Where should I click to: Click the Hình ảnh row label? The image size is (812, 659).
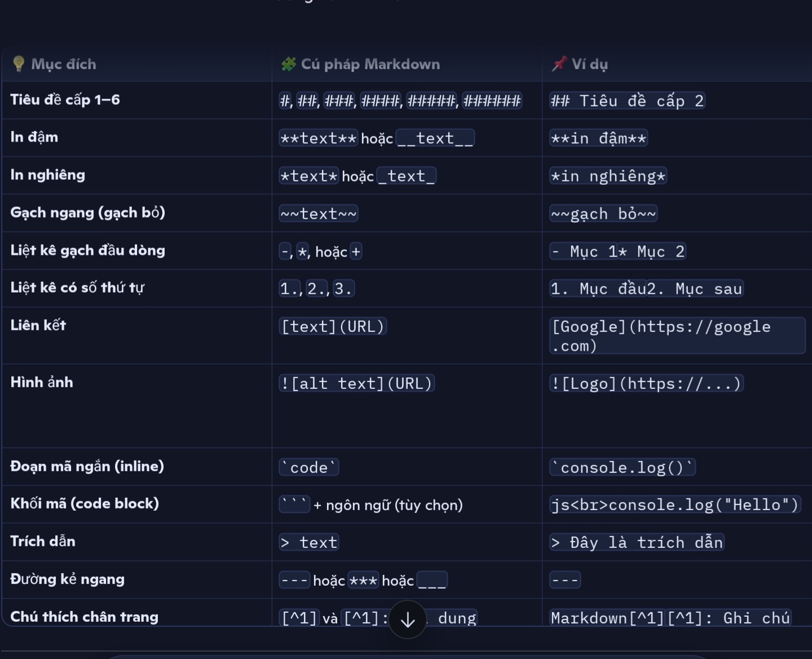(42, 382)
